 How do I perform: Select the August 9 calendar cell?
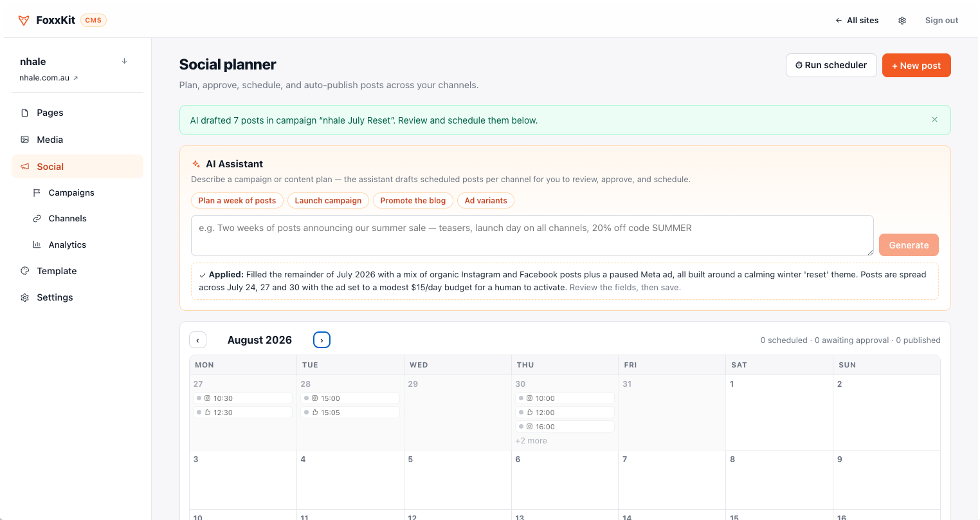[886, 479]
